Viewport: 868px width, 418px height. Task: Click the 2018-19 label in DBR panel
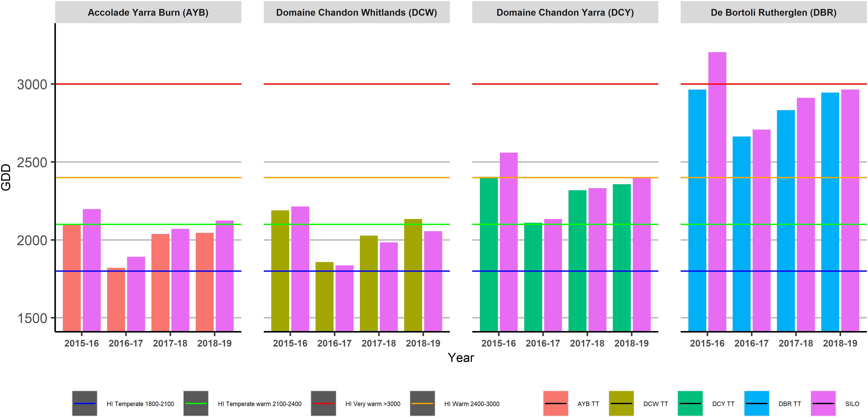click(x=840, y=343)
